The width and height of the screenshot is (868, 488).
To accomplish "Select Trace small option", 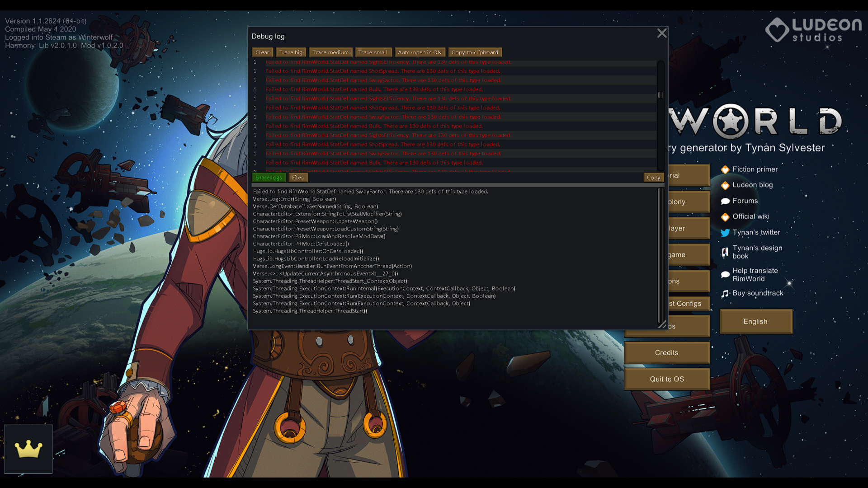I will coord(373,52).
